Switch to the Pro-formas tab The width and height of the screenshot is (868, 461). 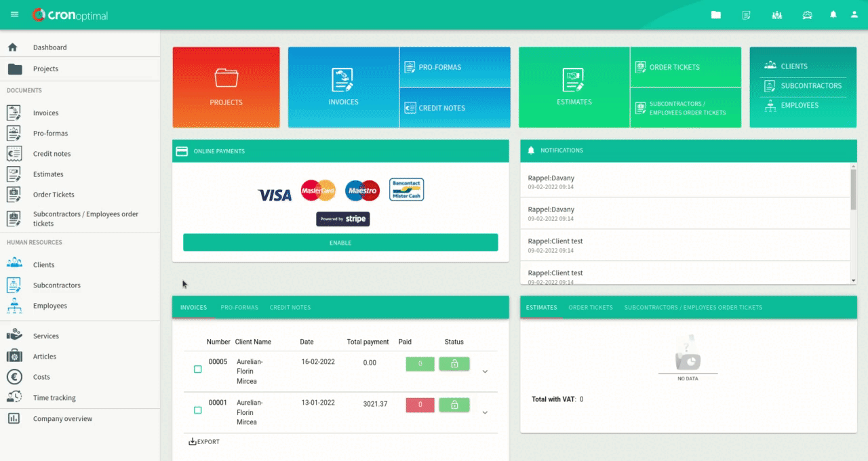point(239,308)
